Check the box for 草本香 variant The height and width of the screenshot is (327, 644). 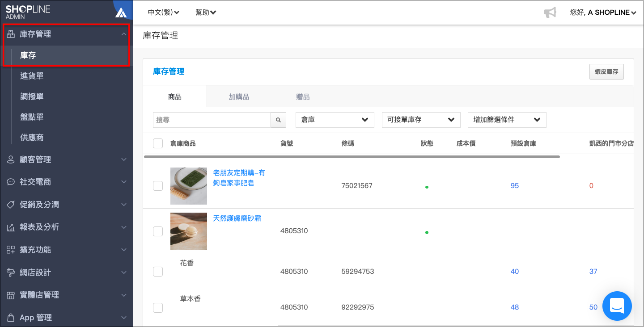coord(158,307)
